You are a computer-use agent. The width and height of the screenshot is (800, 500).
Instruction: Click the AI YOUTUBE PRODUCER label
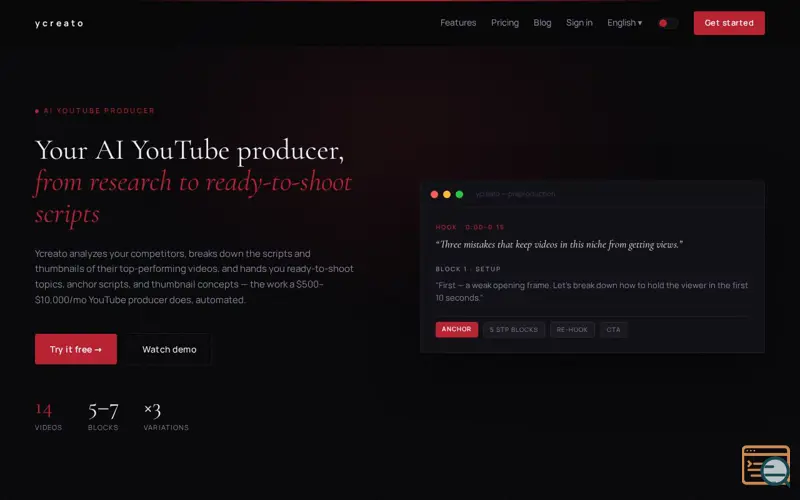point(95,111)
